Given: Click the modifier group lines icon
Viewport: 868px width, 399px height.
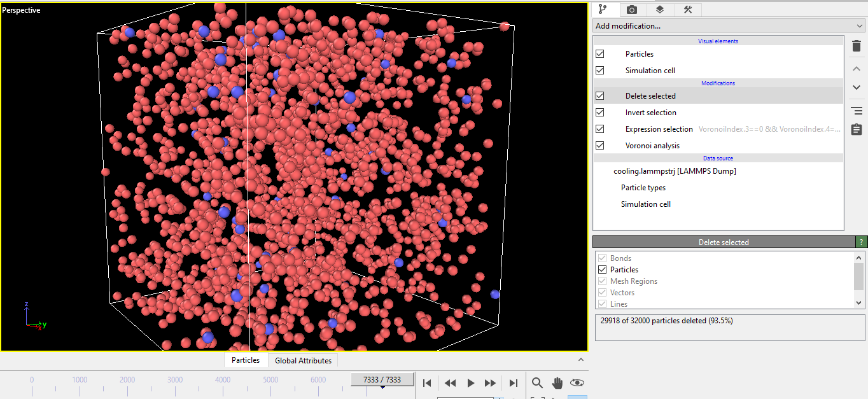Looking at the screenshot, I should (857, 111).
